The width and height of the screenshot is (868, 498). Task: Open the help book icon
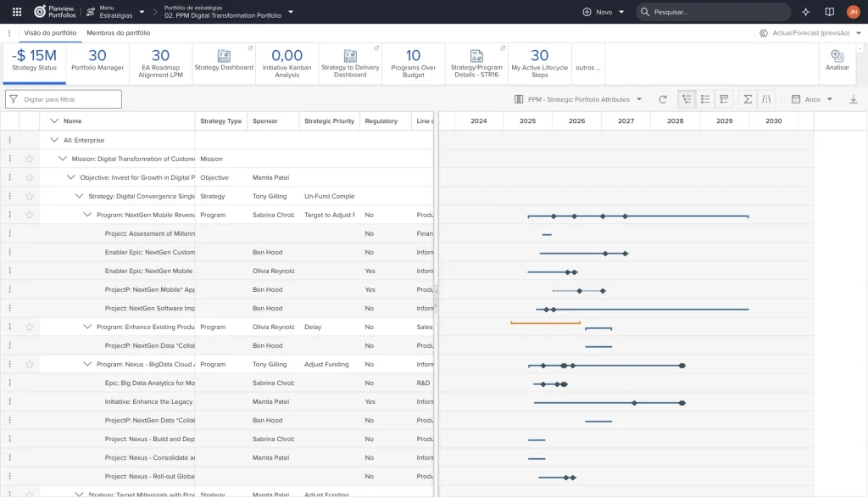[829, 12]
